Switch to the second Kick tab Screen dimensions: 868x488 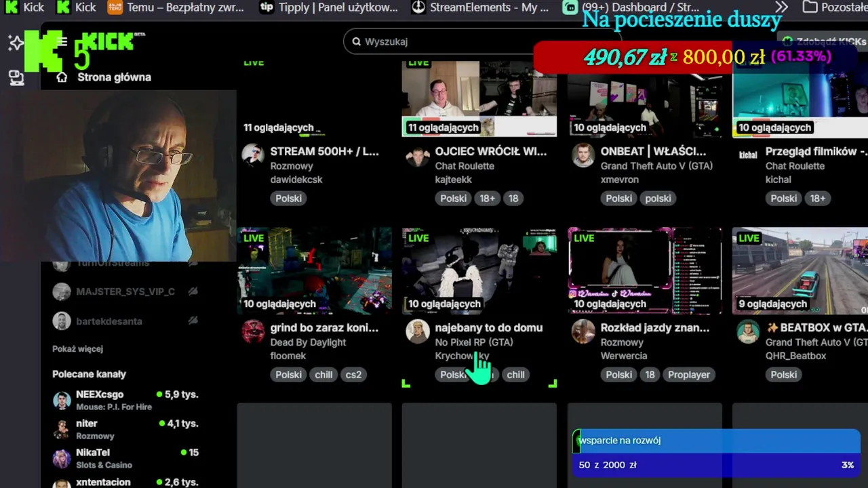click(76, 7)
